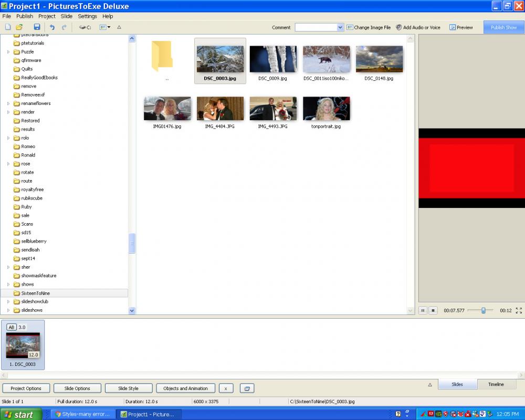Switch to the Timeline tab
Screen dimensions: 525x420
click(x=496, y=384)
